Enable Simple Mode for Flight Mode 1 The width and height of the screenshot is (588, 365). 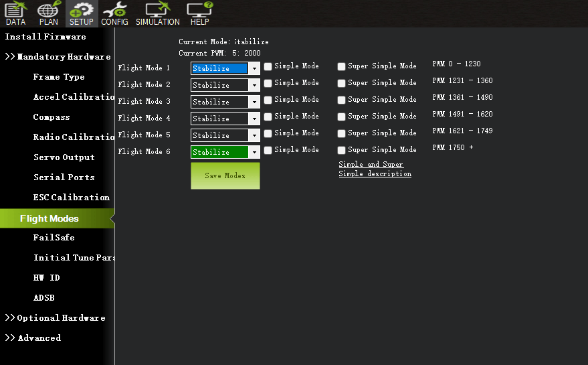(x=268, y=66)
